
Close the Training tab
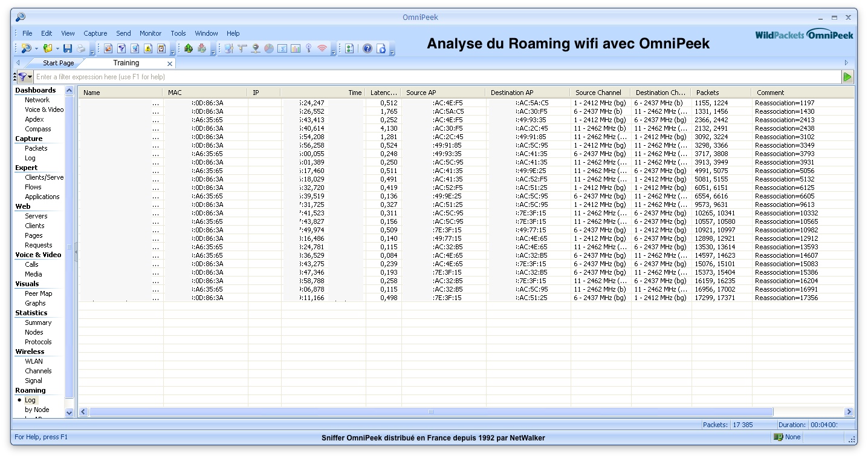(170, 64)
